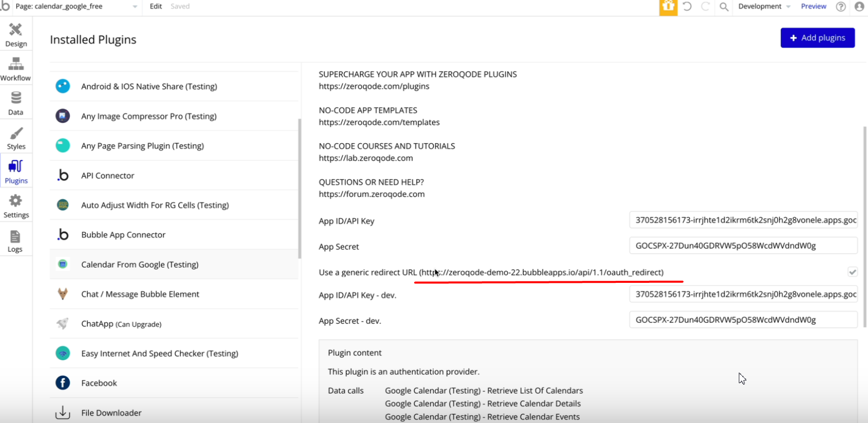
Task: Go to the Styles section
Action: (x=16, y=138)
